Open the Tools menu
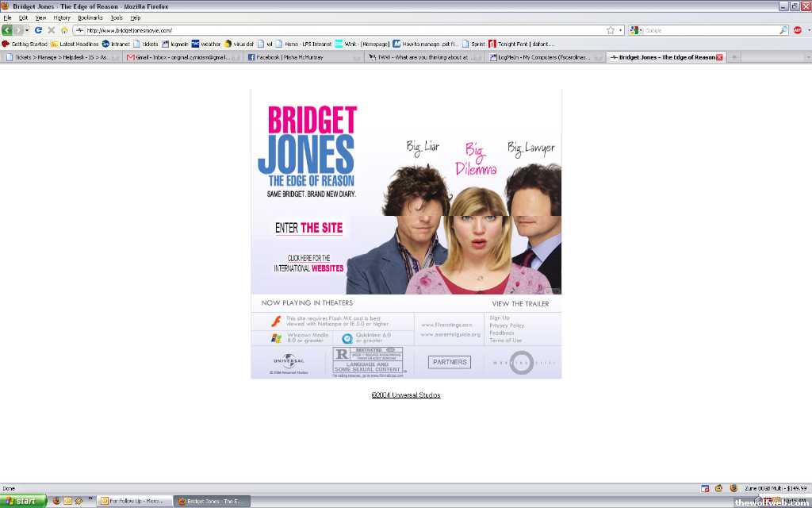Viewport: 812px width, 508px height. (117, 17)
